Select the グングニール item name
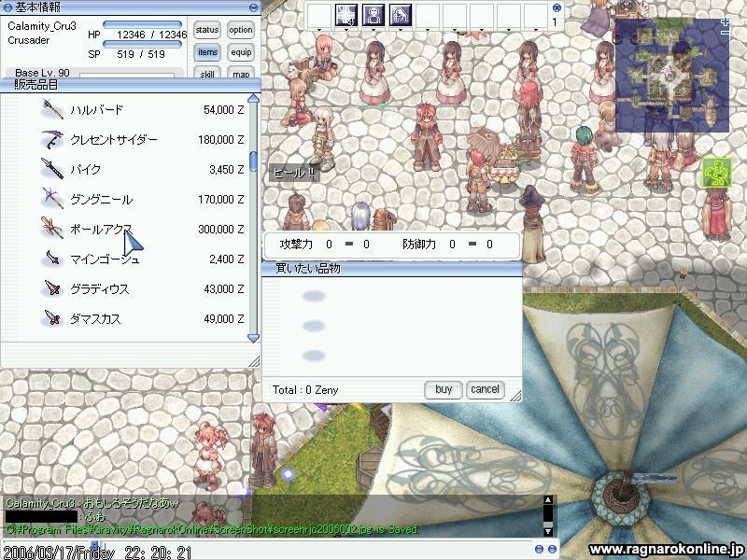 [x=102, y=199]
